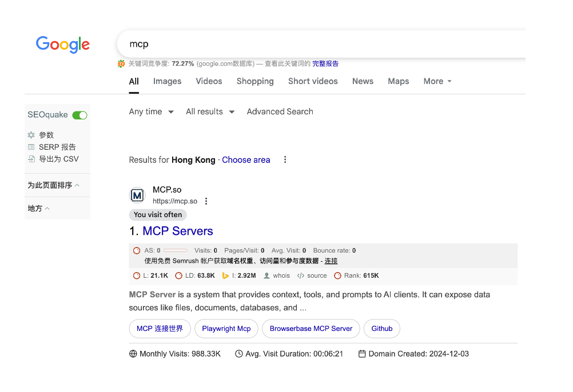Click the whois person icon
Screen dimensions: 573x392
coord(266,275)
